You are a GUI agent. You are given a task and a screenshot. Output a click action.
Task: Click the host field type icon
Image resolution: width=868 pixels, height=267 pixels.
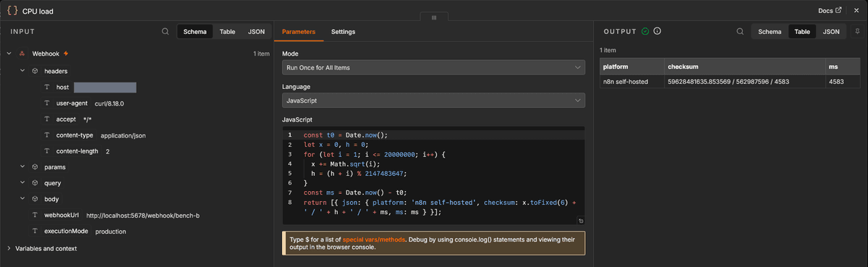click(x=47, y=88)
